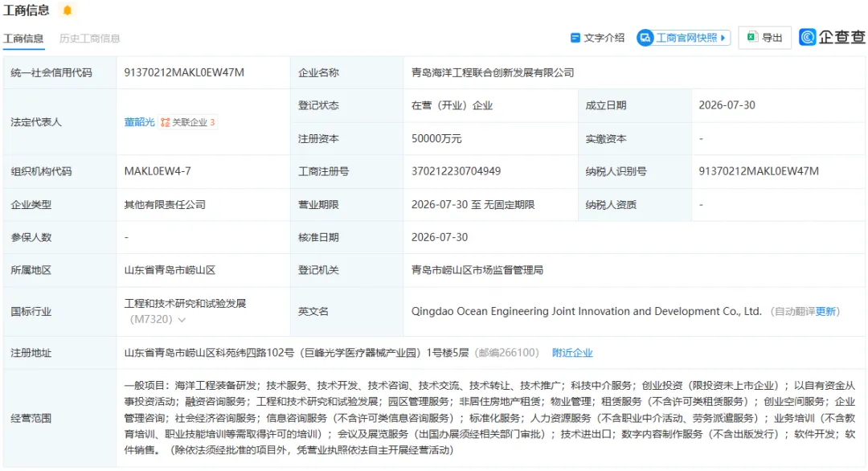Screen dimensions: 868x471
Task: Select registered capital 50000万元
Action: 436,138
